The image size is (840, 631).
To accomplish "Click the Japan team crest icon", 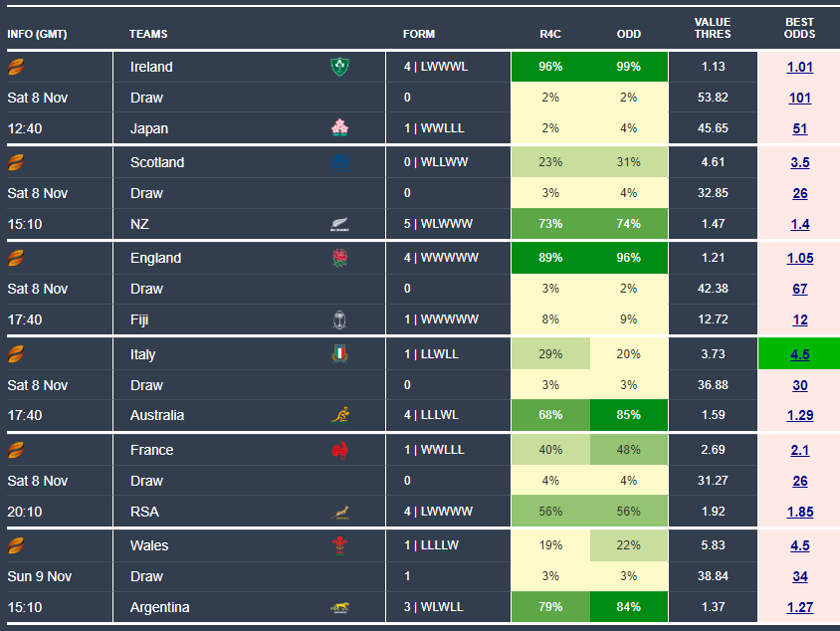I will coord(340,127).
